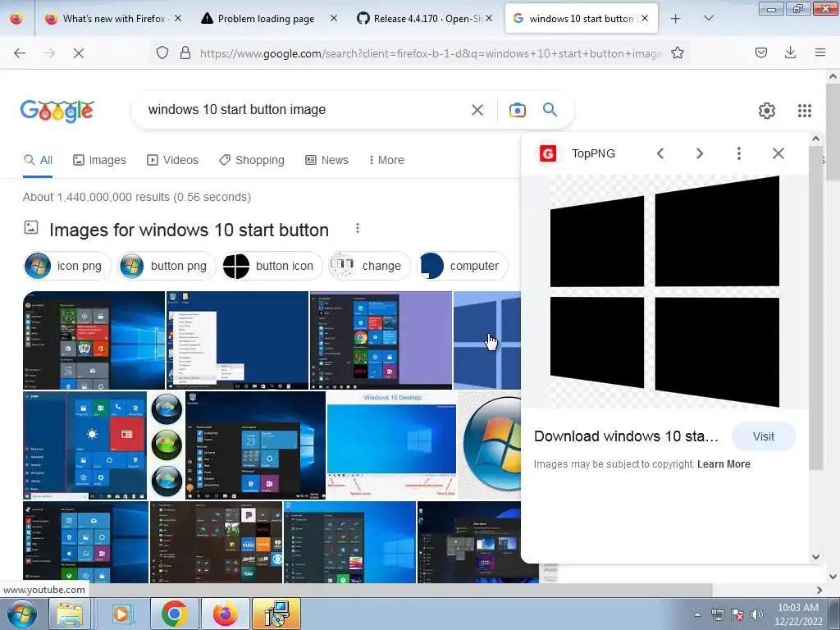Viewport: 840px width, 630px height.
Task: Open Windows Media Player taskbar icon
Action: click(121, 614)
